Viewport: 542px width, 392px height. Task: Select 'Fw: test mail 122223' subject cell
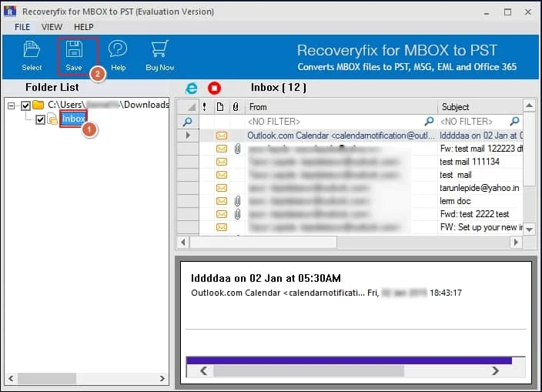tap(480, 149)
